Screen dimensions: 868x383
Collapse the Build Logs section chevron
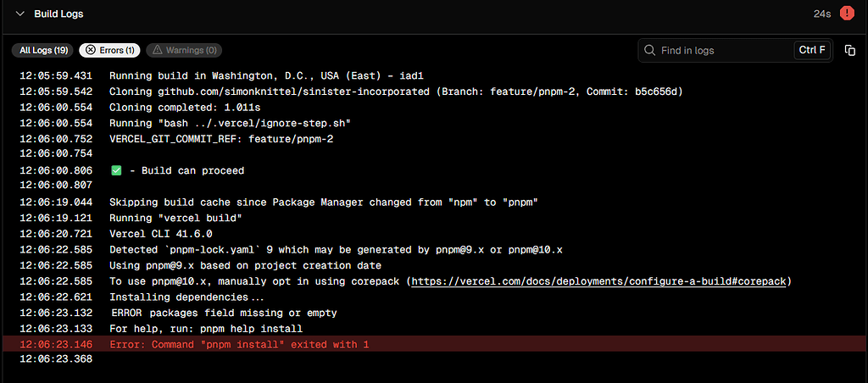click(19, 14)
